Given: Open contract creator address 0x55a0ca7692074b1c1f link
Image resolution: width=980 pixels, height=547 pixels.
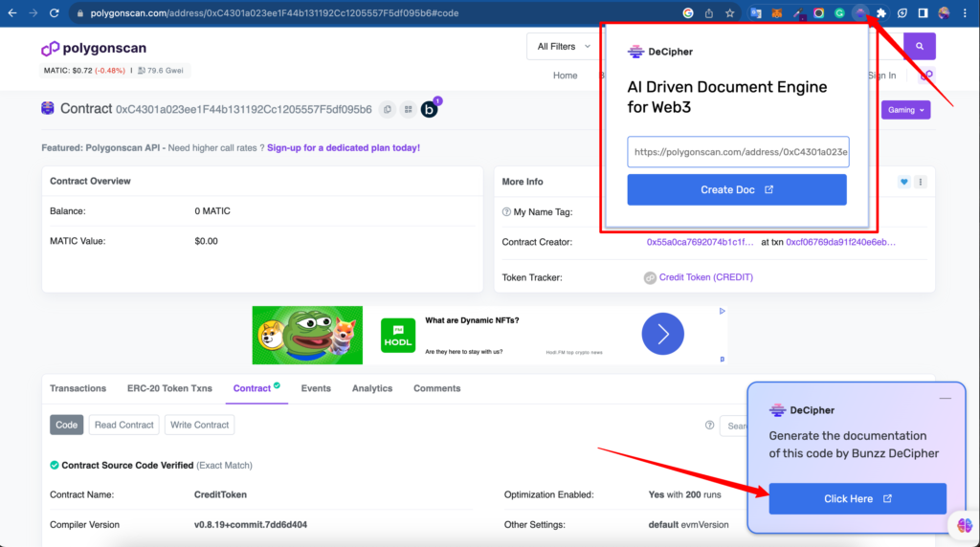Looking at the screenshot, I should [700, 242].
